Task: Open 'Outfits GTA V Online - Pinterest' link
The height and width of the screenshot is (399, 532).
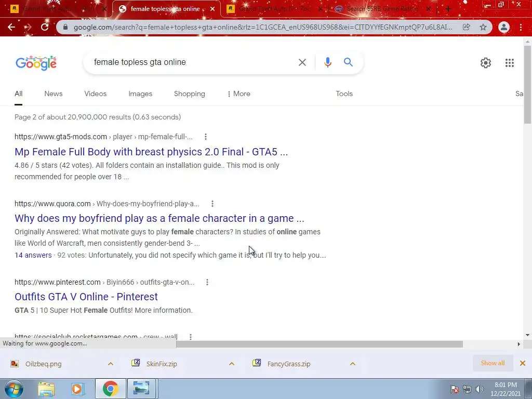Action: tap(86, 297)
